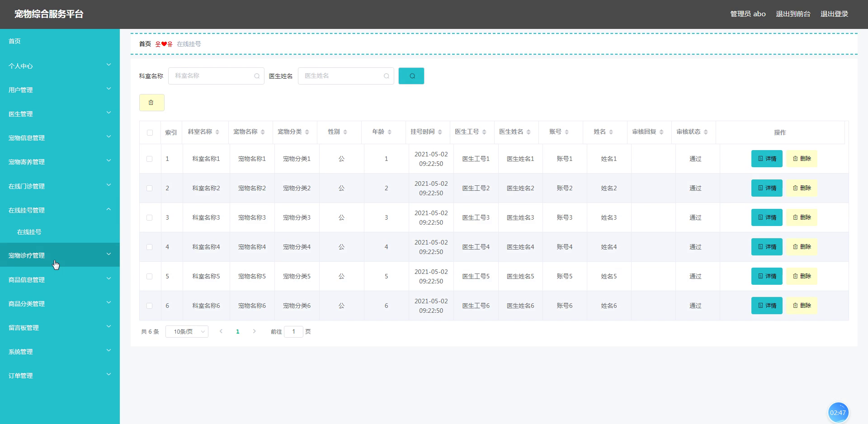Expand the 个人中心 sidebar menu

pyautogui.click(x=60, y=66)
